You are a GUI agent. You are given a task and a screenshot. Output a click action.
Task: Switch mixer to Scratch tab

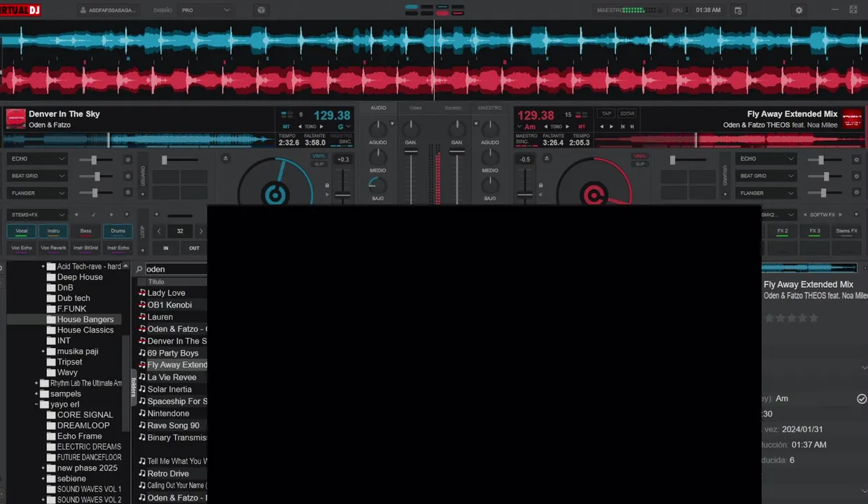[453, 108]
